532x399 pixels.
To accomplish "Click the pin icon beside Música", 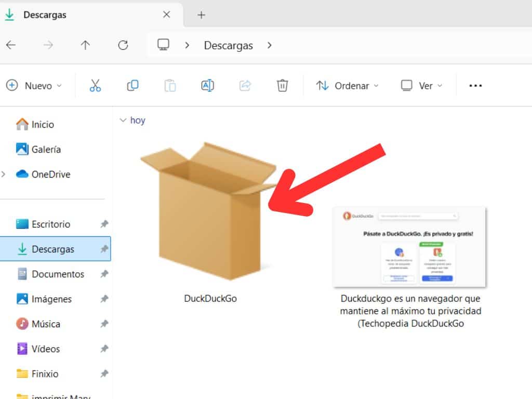I will 104,324.
